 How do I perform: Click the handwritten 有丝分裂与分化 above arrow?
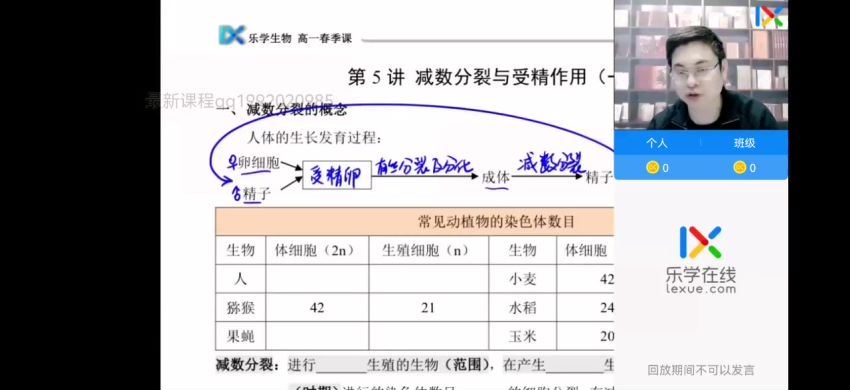point(424,165)
